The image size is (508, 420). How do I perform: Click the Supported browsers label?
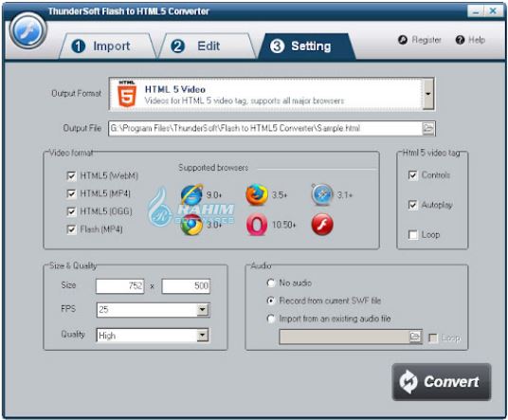[x=213, y=168]
